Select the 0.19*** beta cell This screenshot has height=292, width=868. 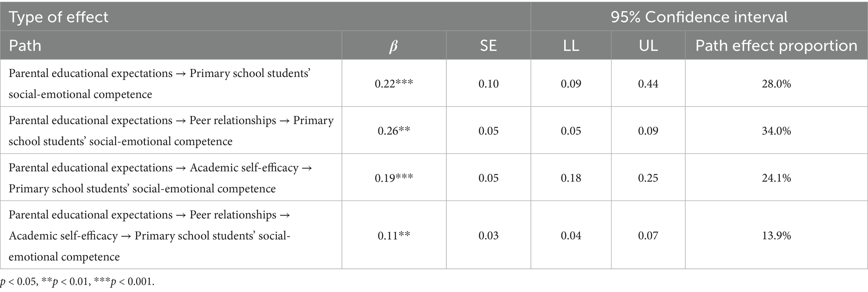tap(393, 178)
